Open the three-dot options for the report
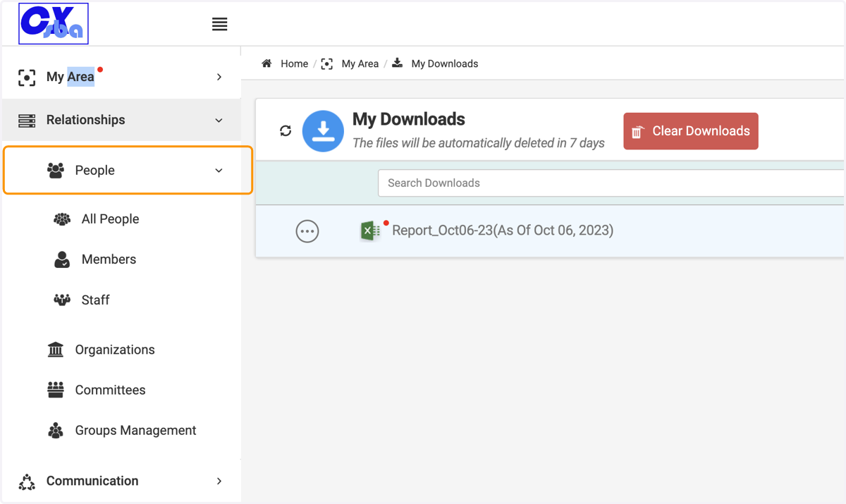 point(307,231)
